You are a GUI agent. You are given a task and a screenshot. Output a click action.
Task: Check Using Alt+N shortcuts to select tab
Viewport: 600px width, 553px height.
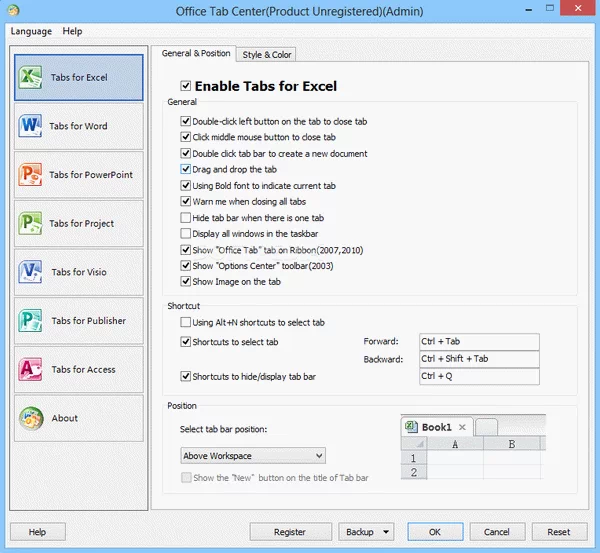tap(186, 323)
